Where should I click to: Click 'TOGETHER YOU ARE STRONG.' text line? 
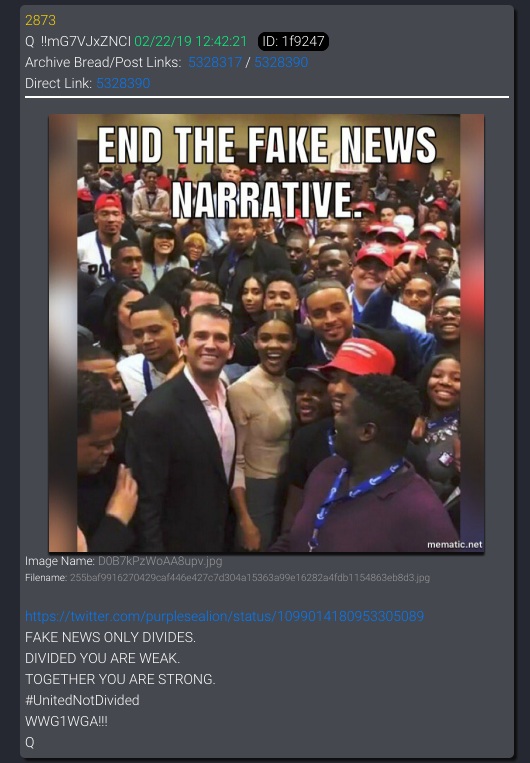click(x=120, y=679)
